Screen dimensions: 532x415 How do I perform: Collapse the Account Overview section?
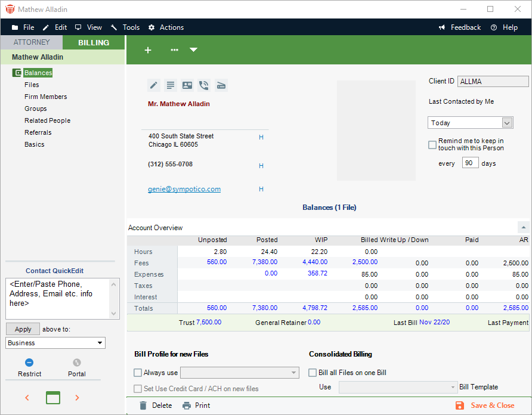[x=523, y=227]
